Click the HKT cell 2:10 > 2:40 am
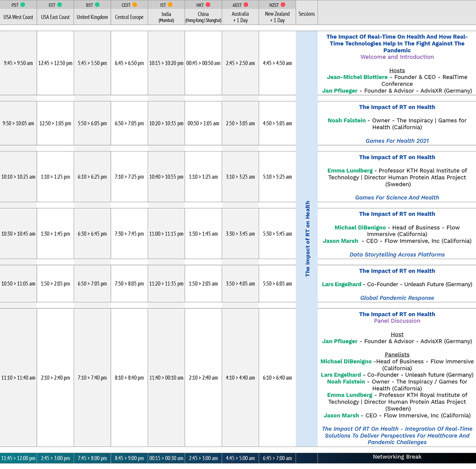This screenshot has height=469, width=476. [x=203, y=378]
